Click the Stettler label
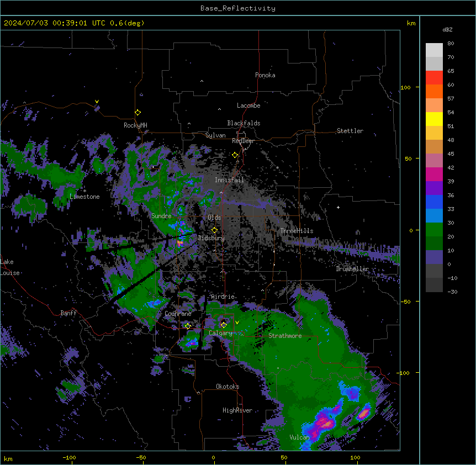 pyautogui.click(x=350, y=131)
